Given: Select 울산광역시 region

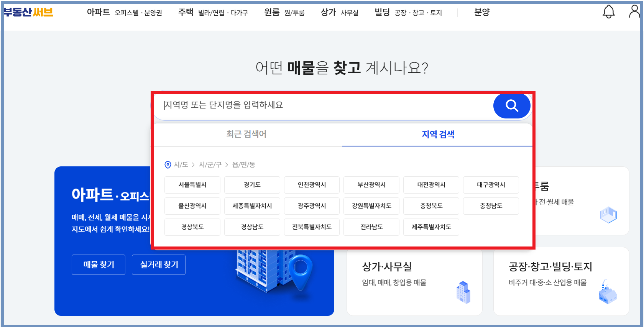Looking at the screenshot, I should [x=192, y=206].
